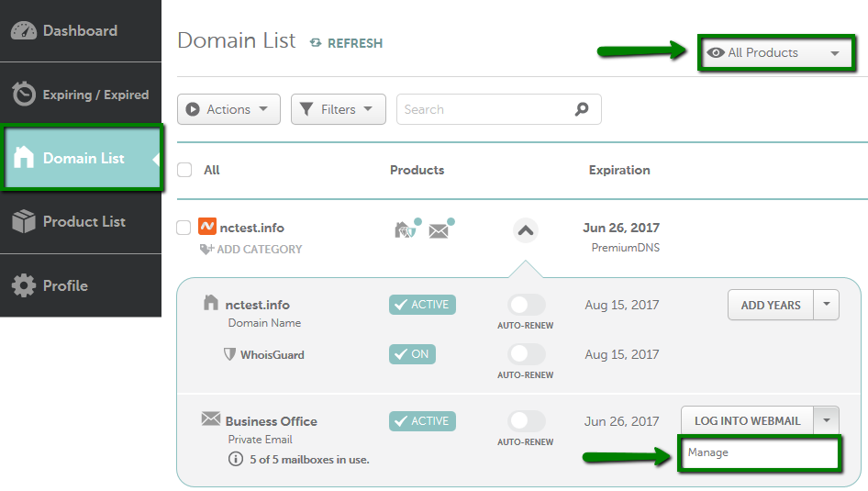The width and height of the screenshot is (868, 491).
Task: Check the nctest.info row checkbox
Action: 184,228
